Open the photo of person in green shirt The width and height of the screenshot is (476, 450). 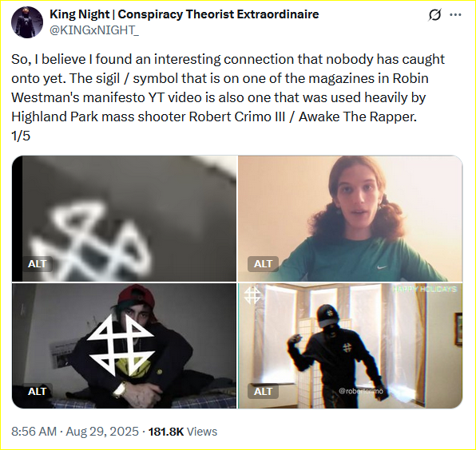pyautogui.click(x=350, y=219)
